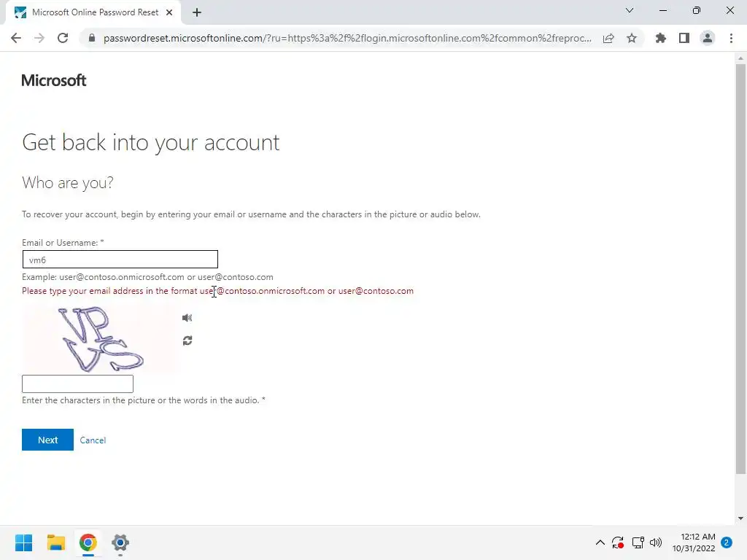747x560 pixels.
Task: Click the Cancel link
Action: click(x=93, y=440)
